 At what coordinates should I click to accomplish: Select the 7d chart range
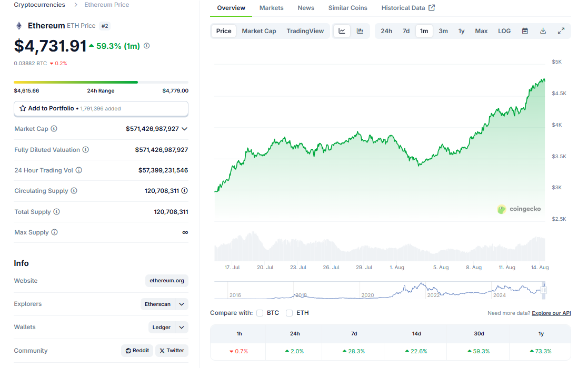(x=406, y=31)
